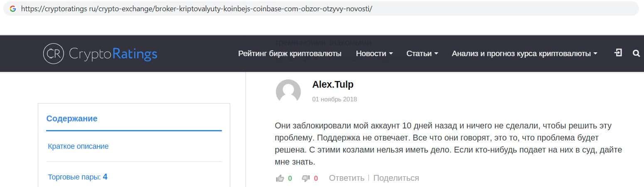
Task: Click the comment date 01 ноябрь 2018
Action: pos(334,99)
